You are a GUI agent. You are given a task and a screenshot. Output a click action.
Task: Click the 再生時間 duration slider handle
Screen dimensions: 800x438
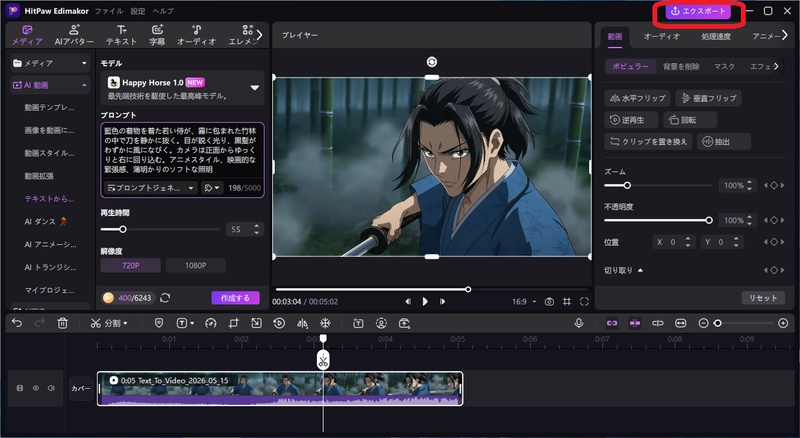(122, 229)
